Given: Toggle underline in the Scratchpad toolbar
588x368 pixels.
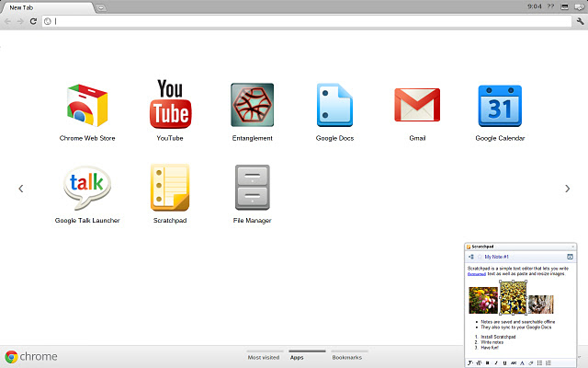Looking at the screenshot, I should click(504, 363).
